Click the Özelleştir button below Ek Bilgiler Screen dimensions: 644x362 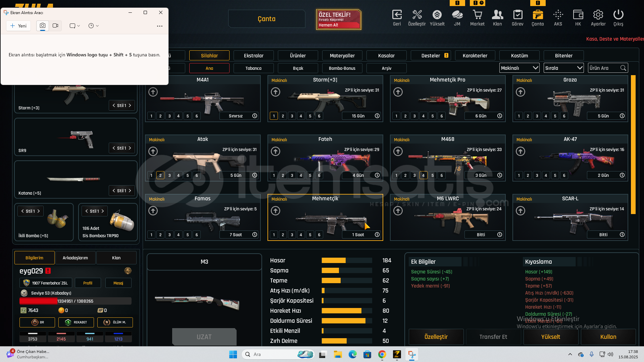[436, 337]
